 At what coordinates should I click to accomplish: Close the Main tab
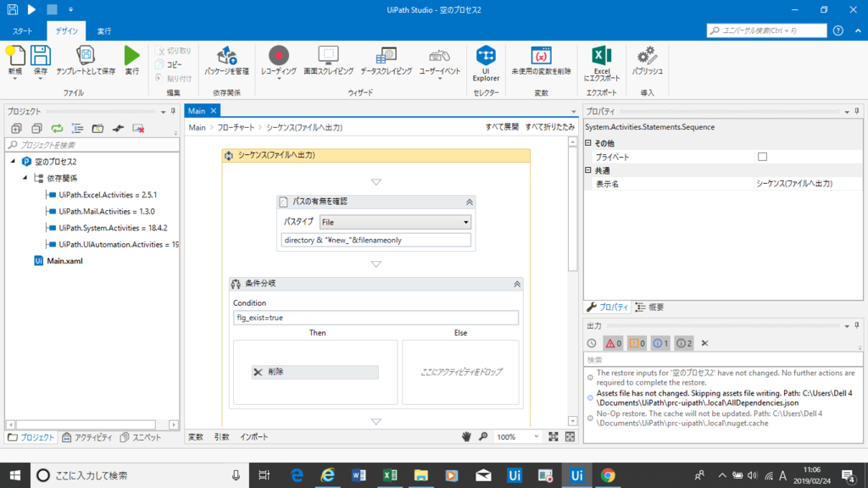[213, 111]
